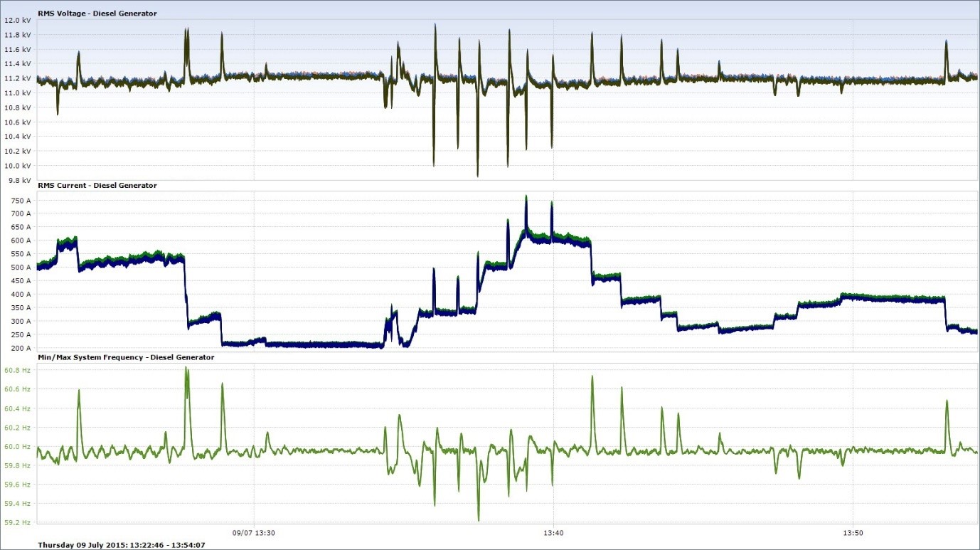Click the 60.0 Hz frequency axis label
This screenshot has height=550, width=980.
point(18,447)
